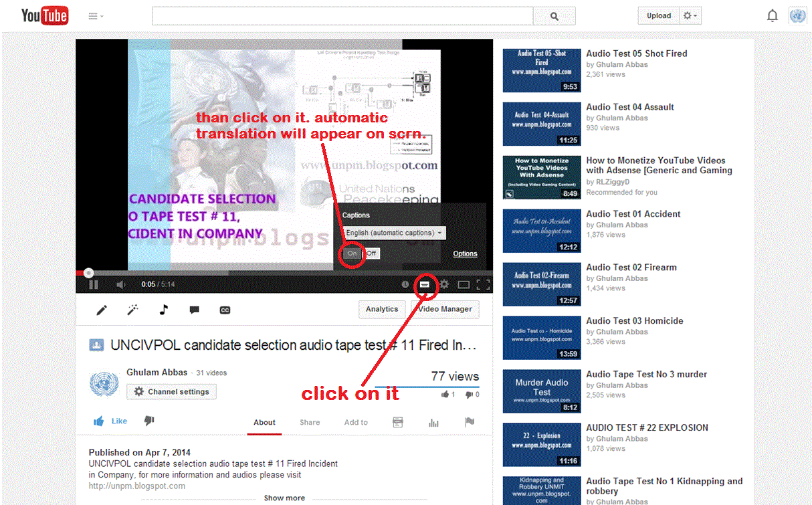Screen dimensions: 812x505
Task: Open the notifications bell
Action: pos(773,16)
